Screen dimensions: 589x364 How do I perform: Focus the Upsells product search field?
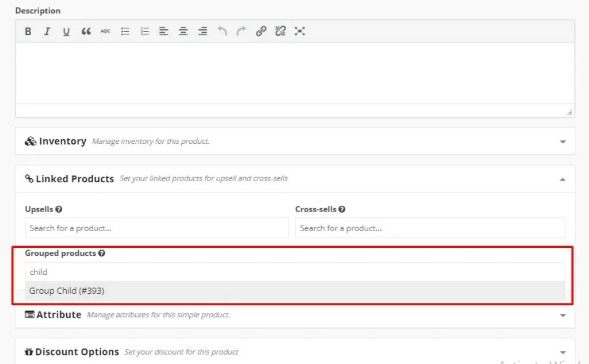click(x=156, y=228)
